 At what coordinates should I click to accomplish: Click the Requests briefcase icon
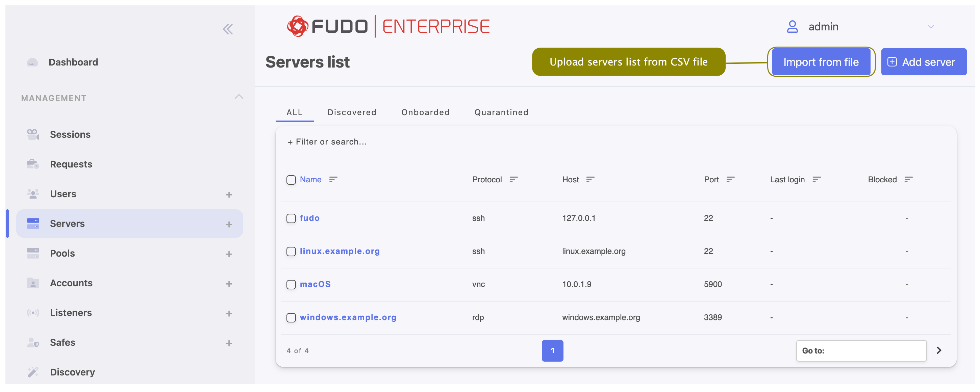pyautogui.click(x=33, y=164)
